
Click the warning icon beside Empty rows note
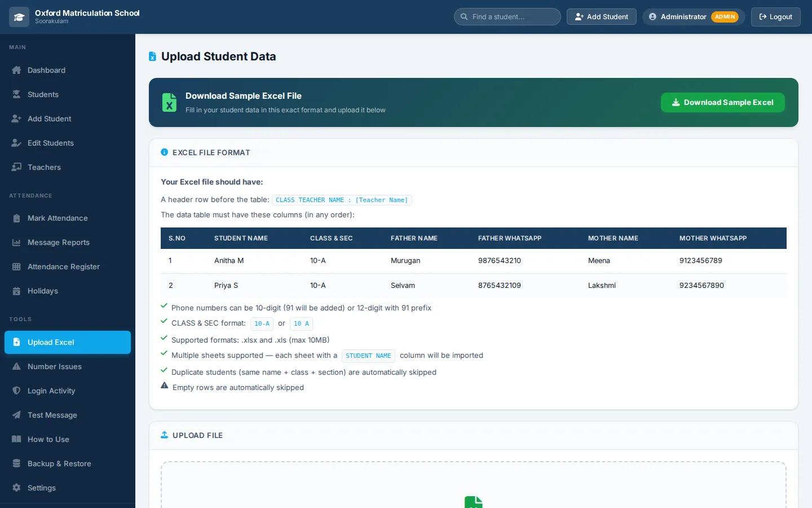tap(164, 386)
